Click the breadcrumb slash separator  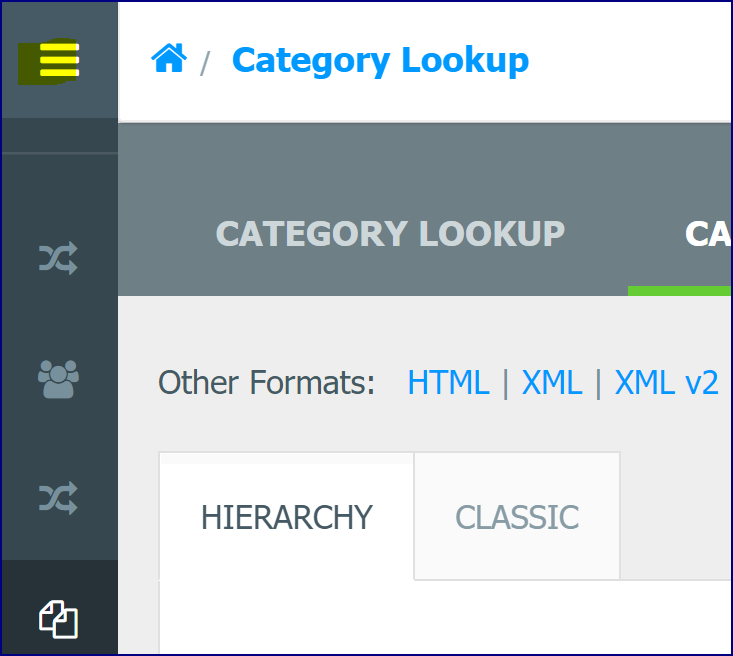[x=205, y=63]
